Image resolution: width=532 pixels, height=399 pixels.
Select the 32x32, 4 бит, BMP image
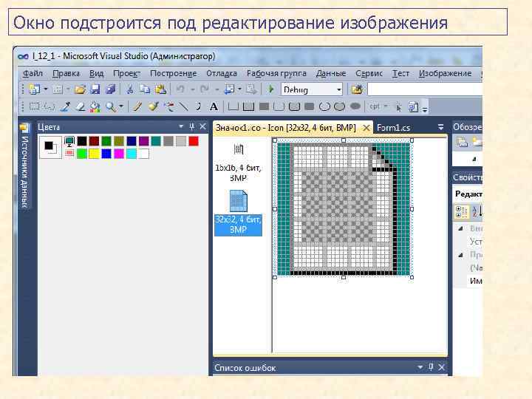(x=238, y=212)
